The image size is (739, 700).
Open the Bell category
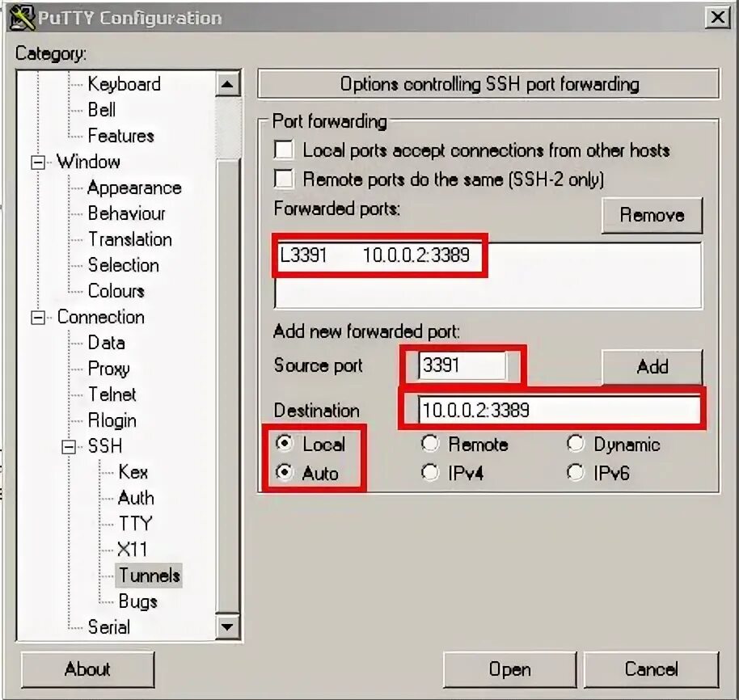click(101, 110)
